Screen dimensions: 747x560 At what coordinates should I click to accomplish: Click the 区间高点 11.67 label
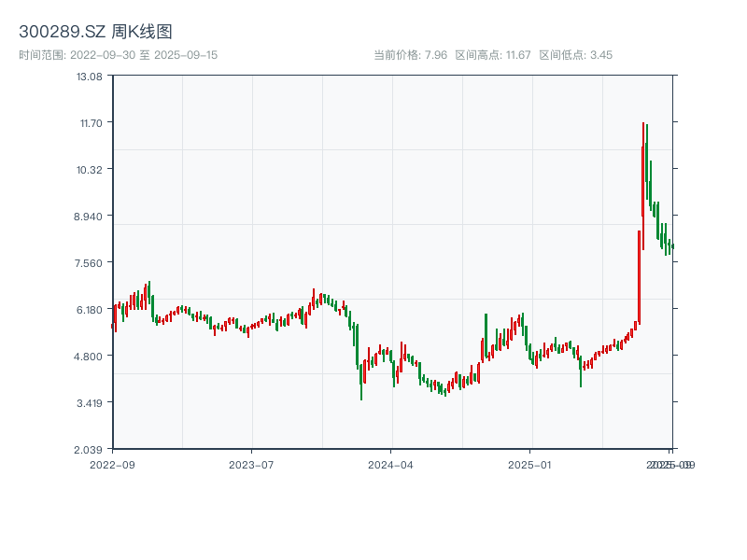click(492, 55)
